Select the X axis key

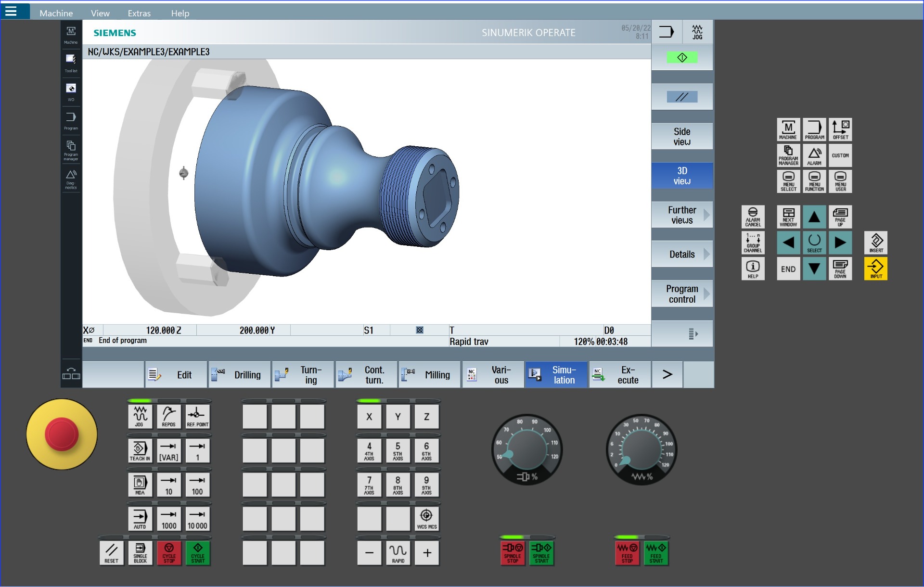click(x=369, y=417)
